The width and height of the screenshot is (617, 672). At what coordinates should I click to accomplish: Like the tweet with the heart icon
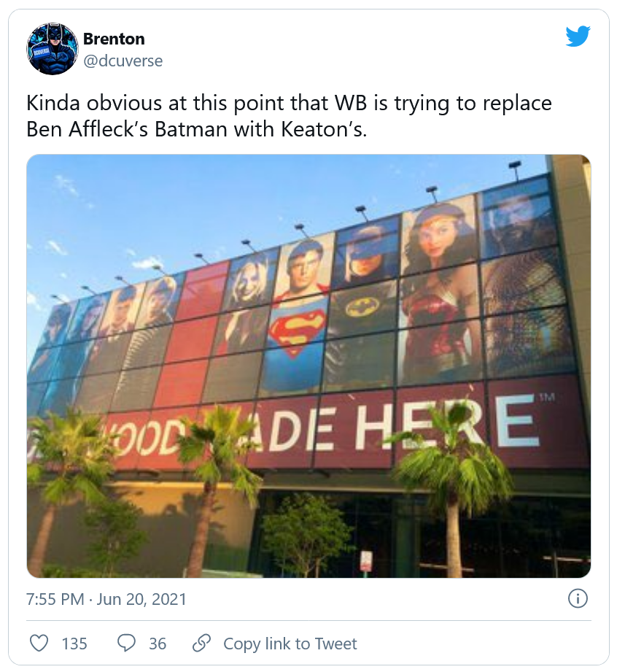[40, 644]
